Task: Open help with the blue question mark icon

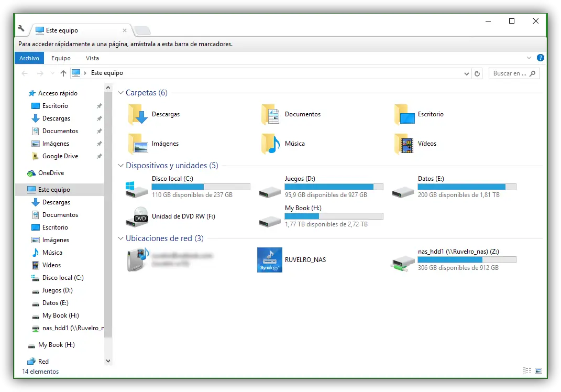Action: pyautogui.click(x=540, y=58)
